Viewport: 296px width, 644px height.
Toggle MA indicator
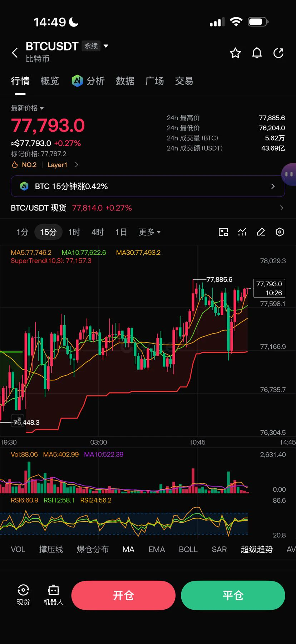(128, 550)
